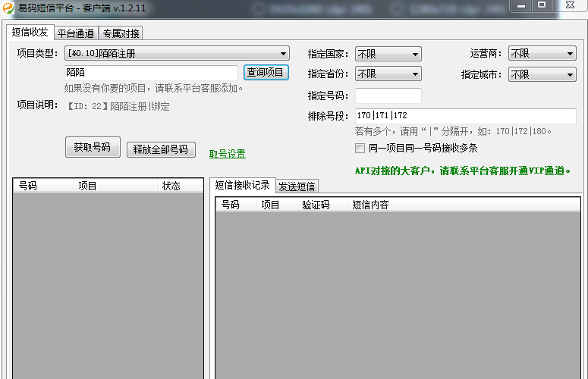Open the 取号设置 link

coord(228,154)
